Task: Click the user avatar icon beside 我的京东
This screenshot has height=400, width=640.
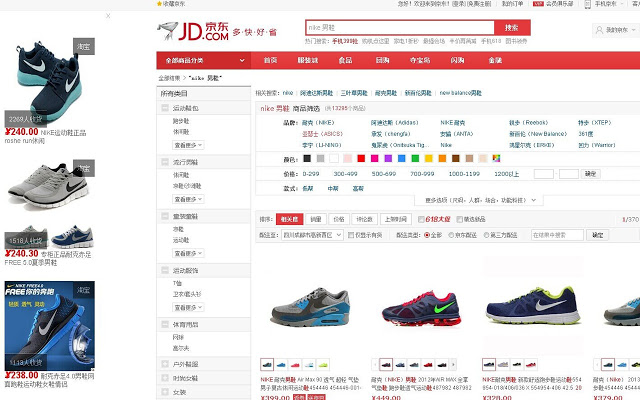Action: pos(599,30)
